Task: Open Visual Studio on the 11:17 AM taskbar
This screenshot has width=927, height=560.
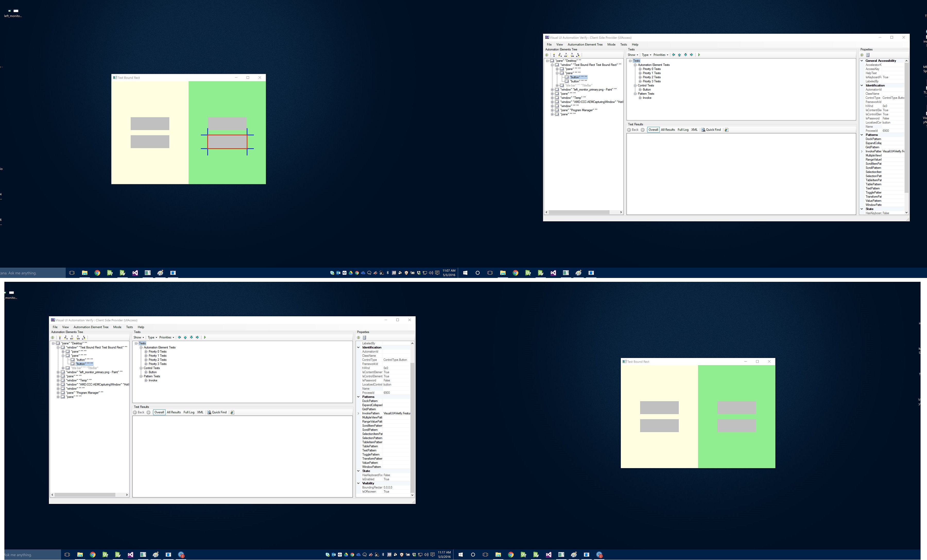Action: click(x=130, y=555)
